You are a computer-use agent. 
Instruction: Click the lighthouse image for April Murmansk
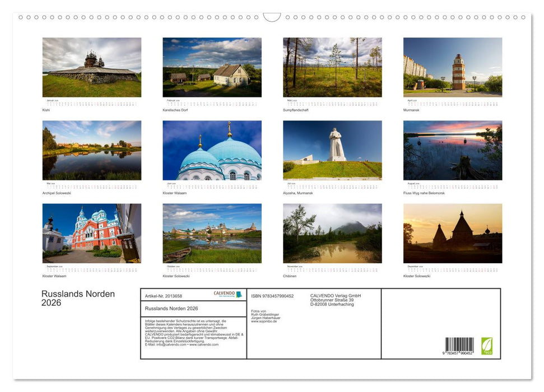tap(453, 67)
